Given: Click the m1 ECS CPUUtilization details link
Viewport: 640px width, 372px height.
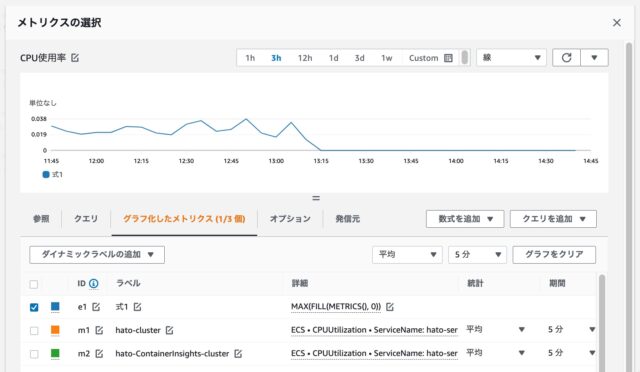Looking at the screenshot, I should tap(374, 330).
